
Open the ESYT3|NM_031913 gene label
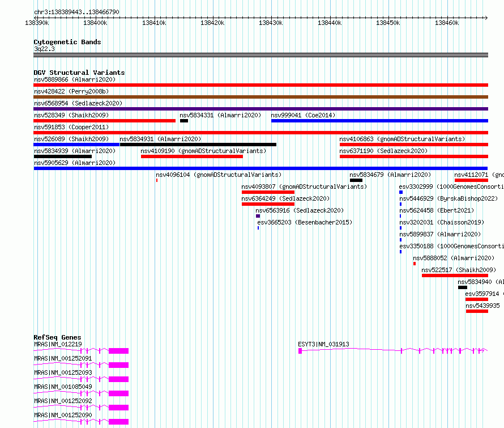(x=323, y=344)
